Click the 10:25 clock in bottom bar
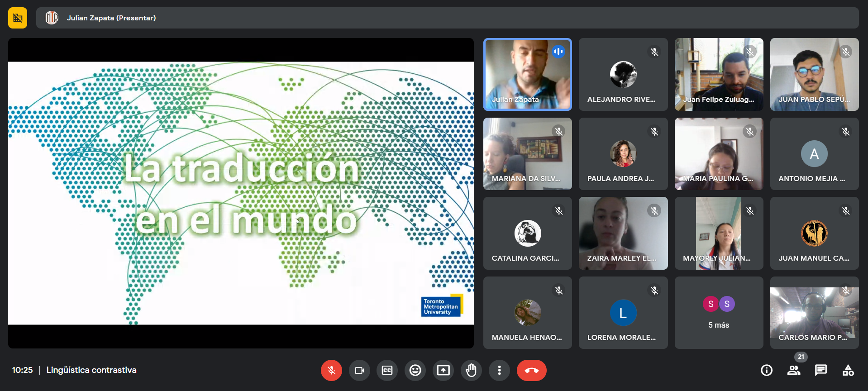The height and width of the screenshot is (391, 868). [x=22, y=370]
